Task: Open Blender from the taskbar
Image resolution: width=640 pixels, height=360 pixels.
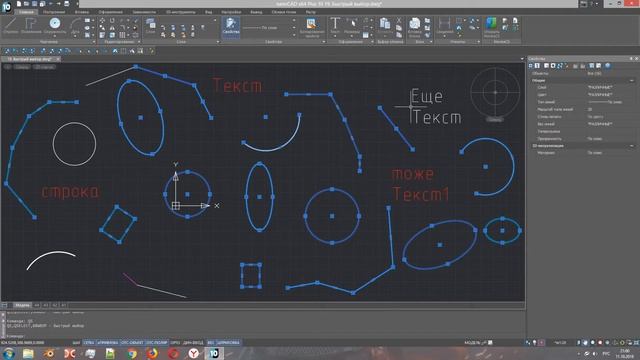Action: tap(49, 353)
